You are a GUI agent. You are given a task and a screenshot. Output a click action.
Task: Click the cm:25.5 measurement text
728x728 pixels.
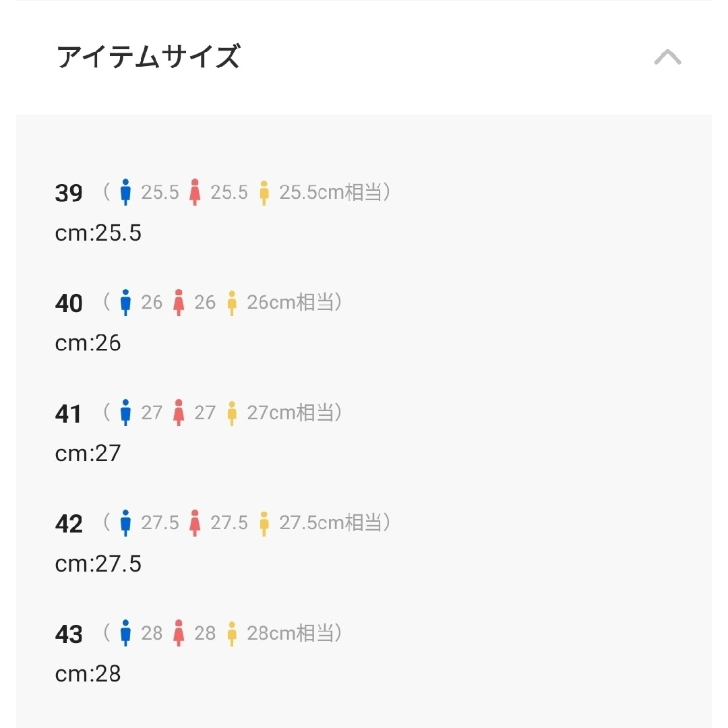[x=98, y=233]
